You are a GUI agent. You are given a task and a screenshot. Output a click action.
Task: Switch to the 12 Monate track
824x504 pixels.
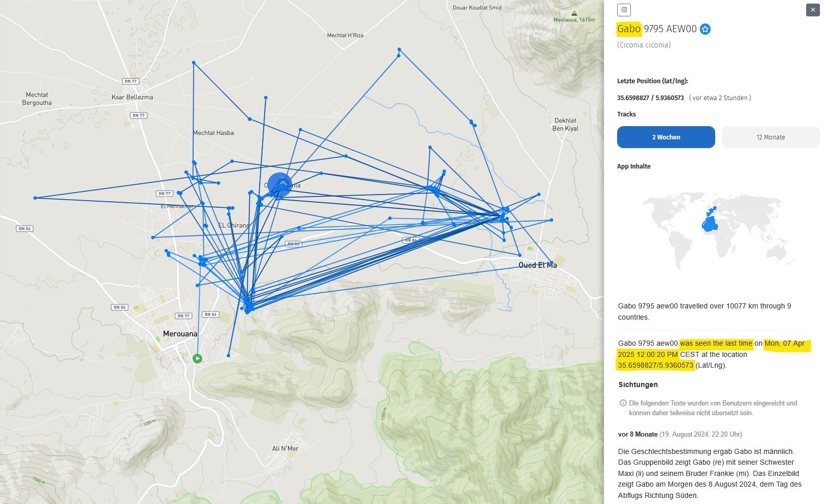point(770,137)
